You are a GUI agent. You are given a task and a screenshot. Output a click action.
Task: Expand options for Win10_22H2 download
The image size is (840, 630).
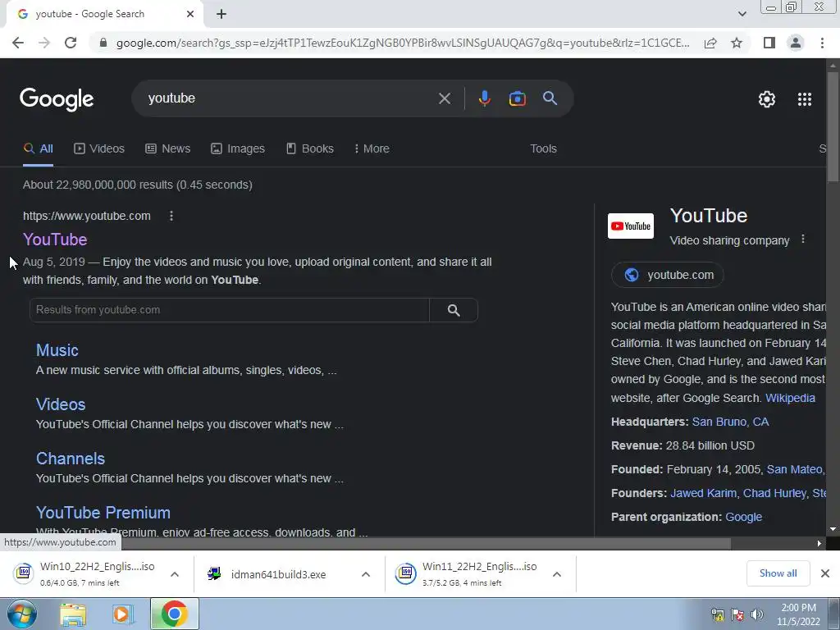tap(175, 574)
